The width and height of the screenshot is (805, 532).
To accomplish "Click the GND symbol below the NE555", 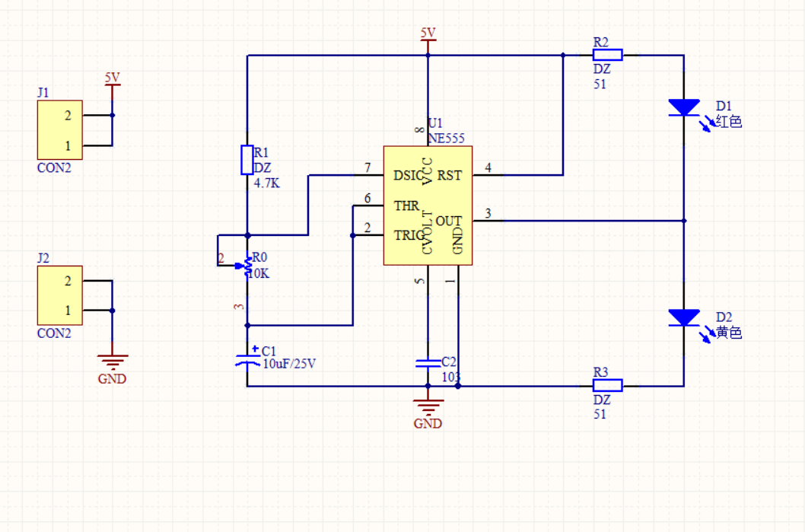I will pos(428,406).
